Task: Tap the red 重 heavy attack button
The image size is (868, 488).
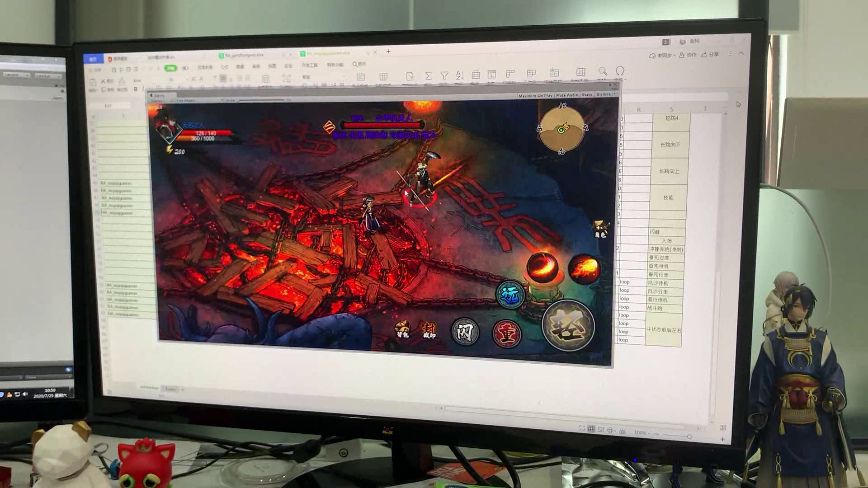Action: pos(507,334)
